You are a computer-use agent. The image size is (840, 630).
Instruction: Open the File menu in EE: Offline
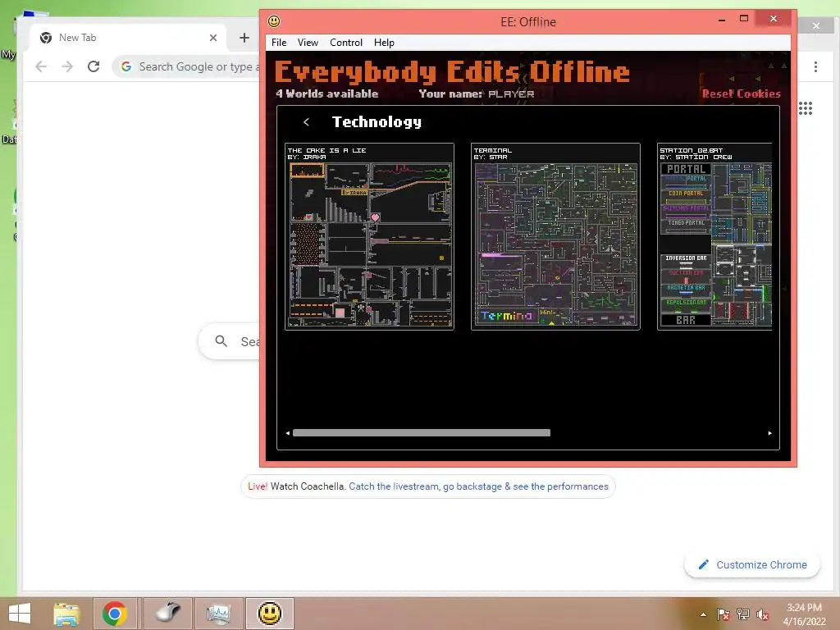(279, 43)
